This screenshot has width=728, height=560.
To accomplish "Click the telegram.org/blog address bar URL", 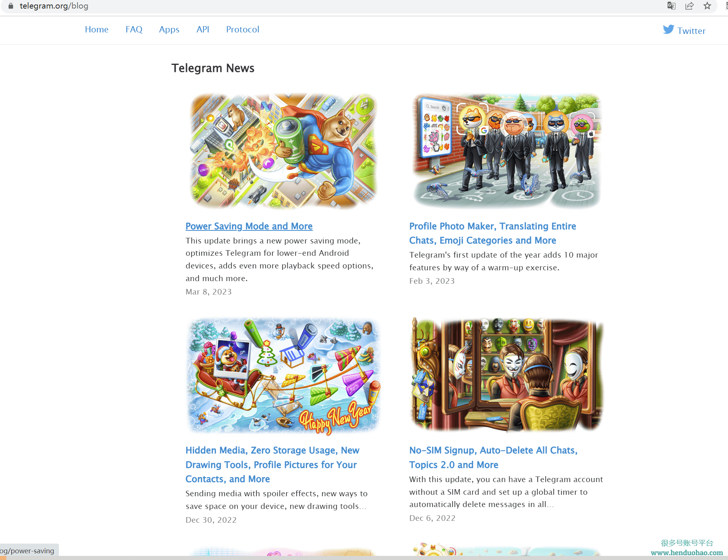I will [54, 6].
